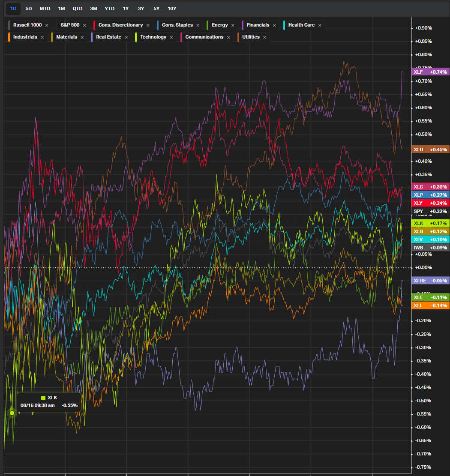Click the XLU +0.45% axis label
This screenshot has width=450, height=476.
point(430,150)
